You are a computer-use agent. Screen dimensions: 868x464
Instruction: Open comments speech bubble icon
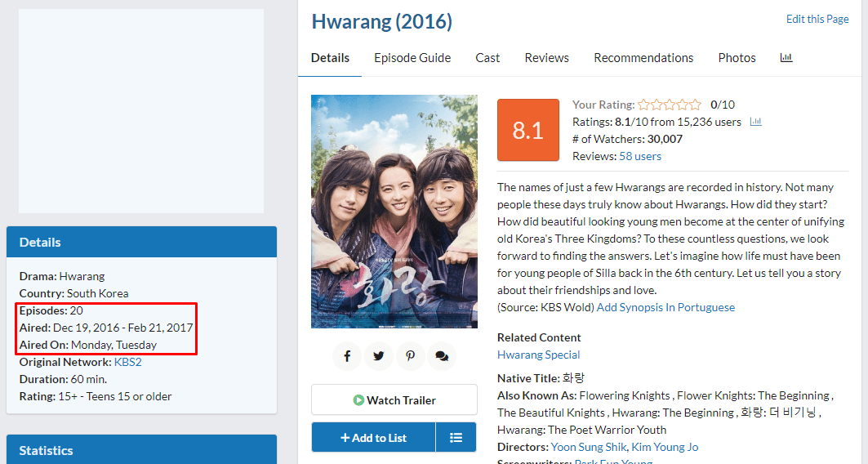(x=442, y=356)
